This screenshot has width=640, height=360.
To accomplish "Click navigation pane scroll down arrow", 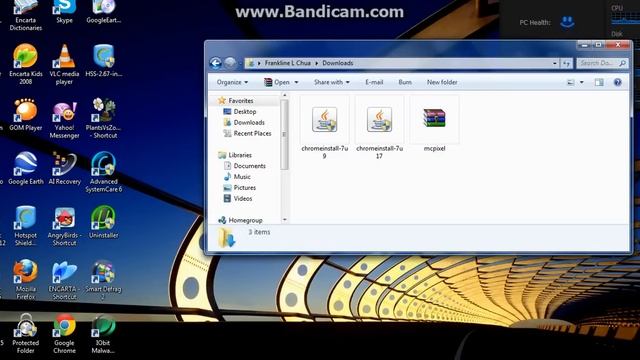I will point(284,220).
